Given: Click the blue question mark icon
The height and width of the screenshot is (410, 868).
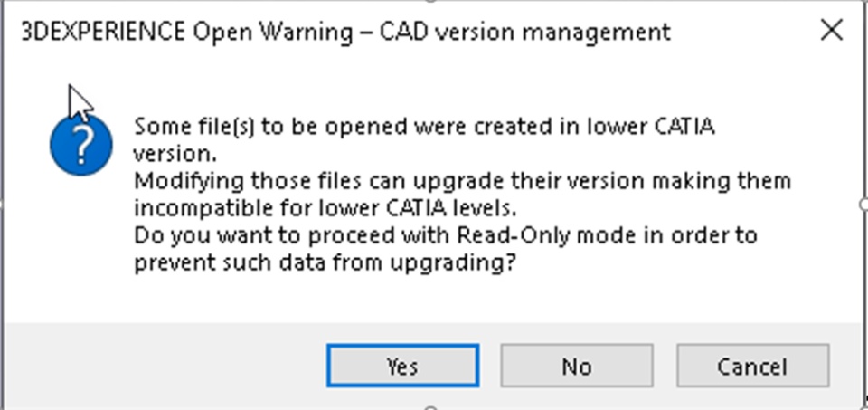Looking at the screenshot, I should click(x=81, y=143).
